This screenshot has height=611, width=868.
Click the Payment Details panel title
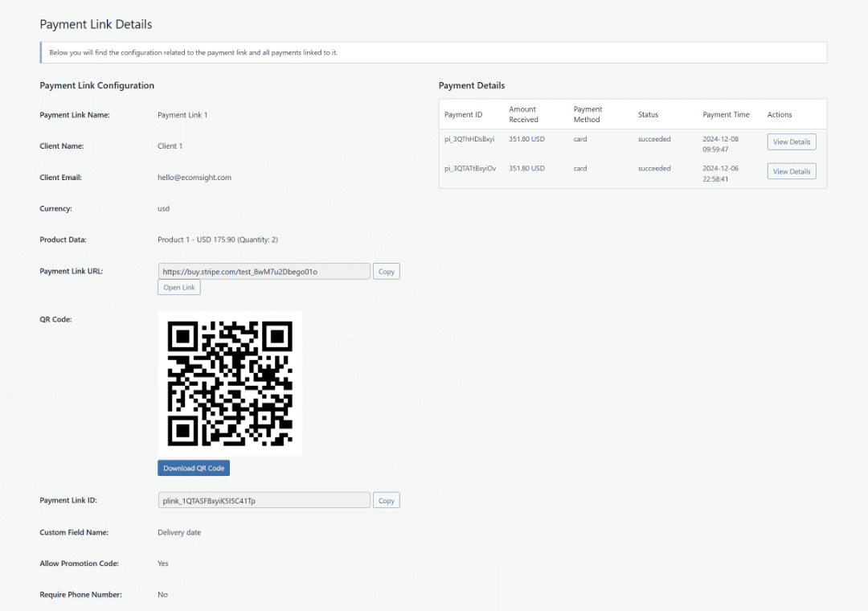click(472, 85)
